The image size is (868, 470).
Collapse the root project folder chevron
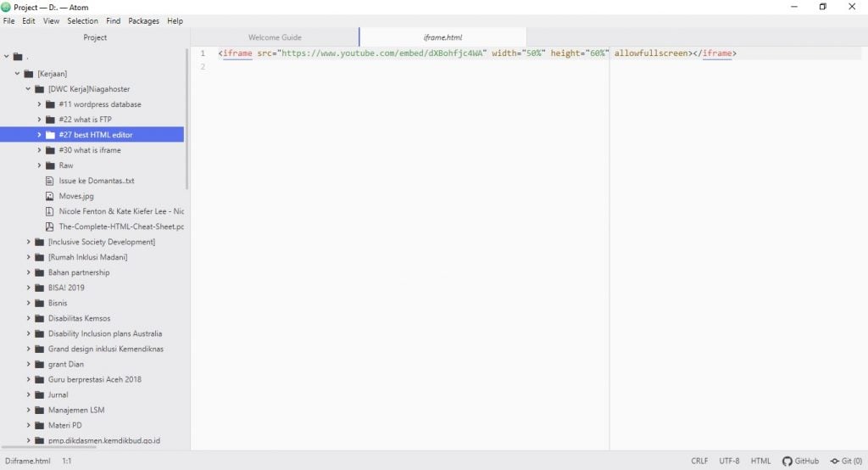(x=7, y=57)
